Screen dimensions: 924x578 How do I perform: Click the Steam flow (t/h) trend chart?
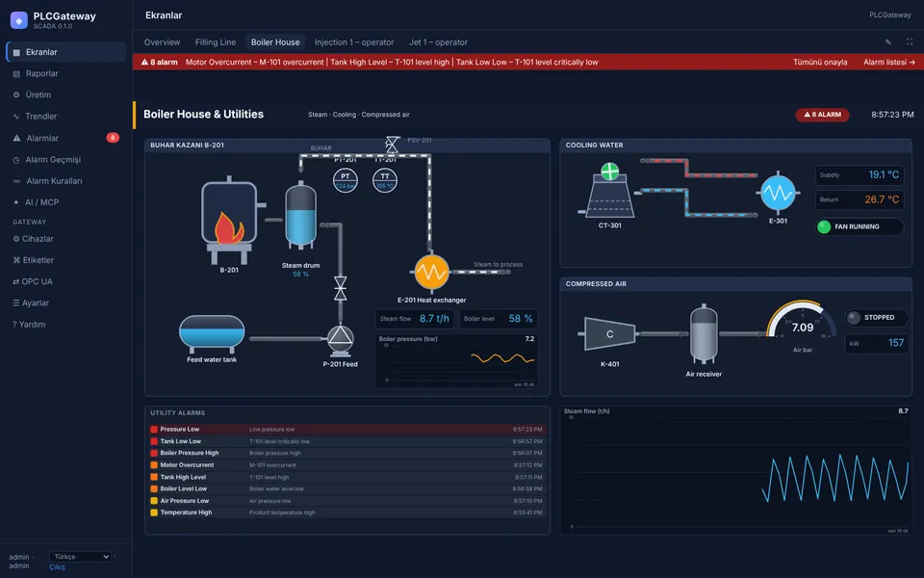pyautogui.click(x=735, y=470)
